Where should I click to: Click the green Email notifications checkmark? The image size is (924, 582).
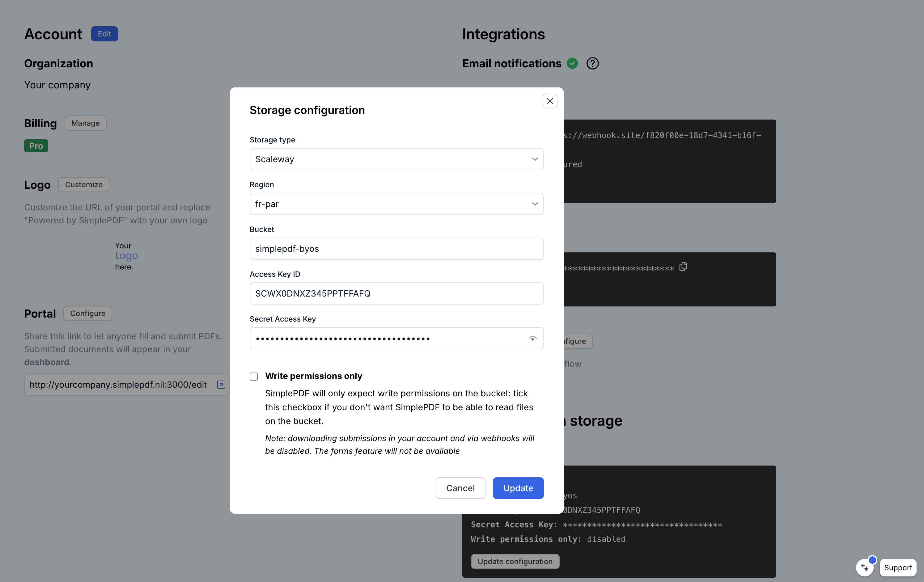coord(572,63)
